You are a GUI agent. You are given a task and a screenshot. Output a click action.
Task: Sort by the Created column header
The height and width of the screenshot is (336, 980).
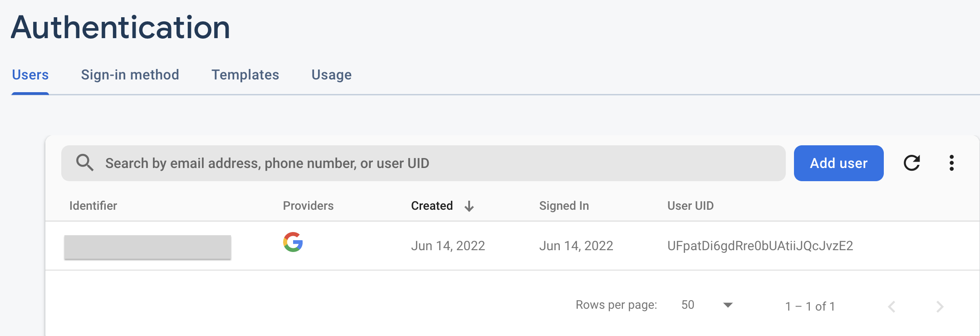click(432, 206)
